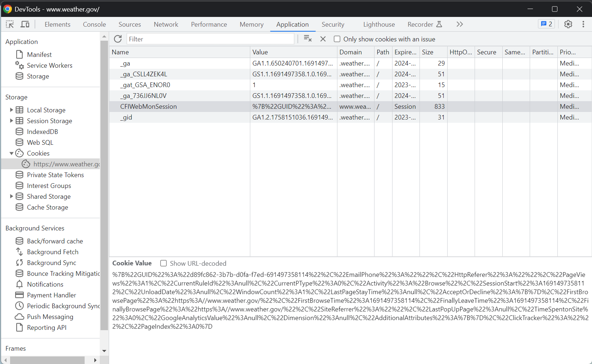The width and height of the screenshot is (592, 364).
Task: Switch to the Performance tab
Action: coord(209,24)
